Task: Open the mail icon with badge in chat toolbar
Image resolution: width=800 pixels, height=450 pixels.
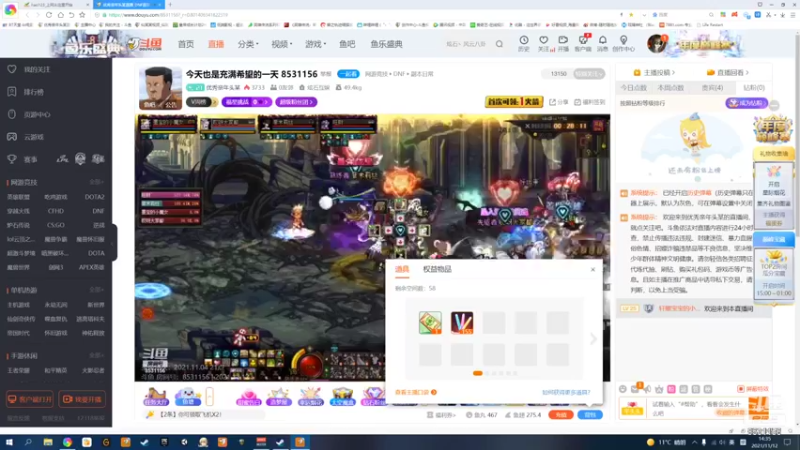Action: [635, 389]
